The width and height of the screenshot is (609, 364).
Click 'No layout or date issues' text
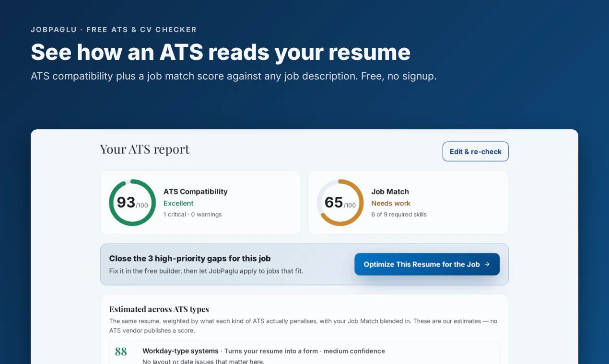pyautogui.click(x=203, y=361)
